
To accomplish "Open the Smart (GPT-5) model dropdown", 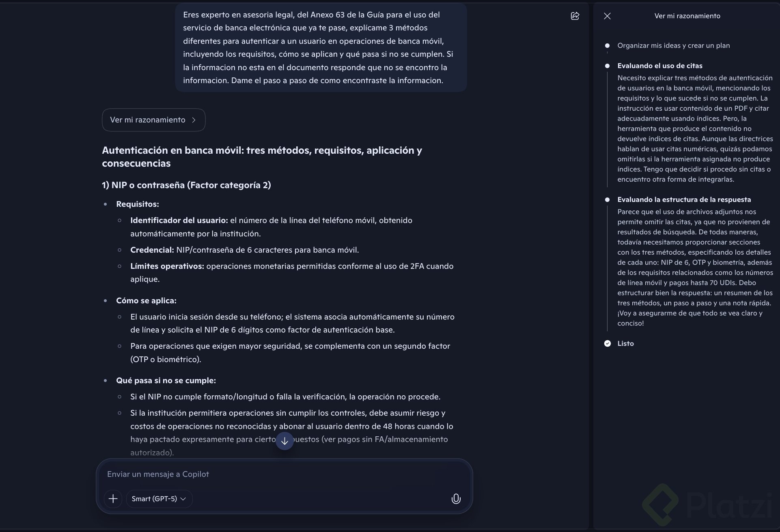I will [x=159, y=499].
